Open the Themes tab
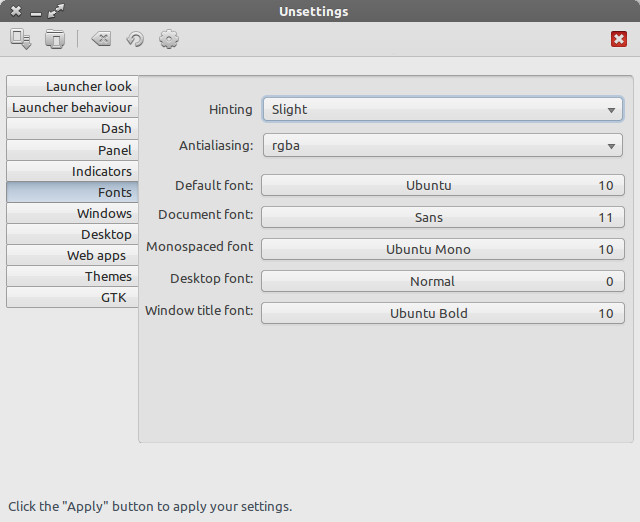 click(73, 276)
